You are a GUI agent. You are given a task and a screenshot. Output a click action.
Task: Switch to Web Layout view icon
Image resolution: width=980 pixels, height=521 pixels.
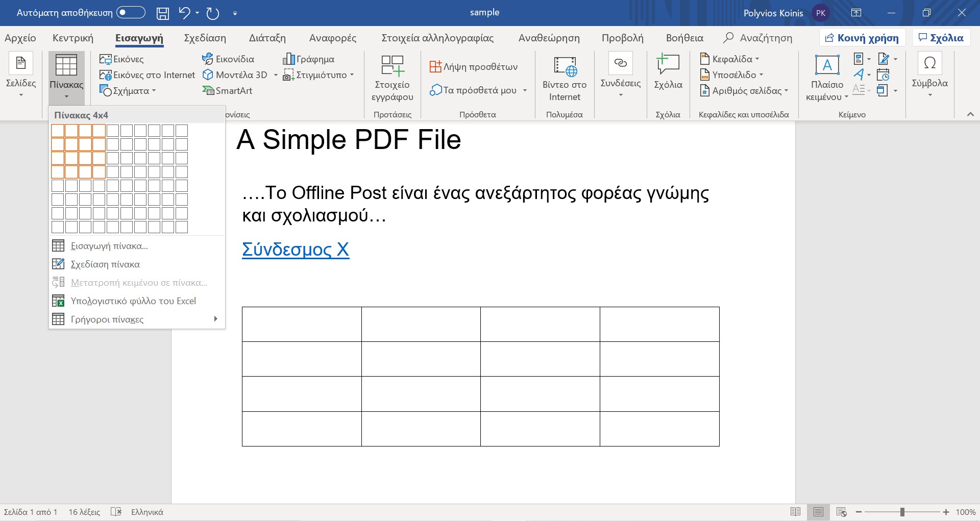click(841, 512)
